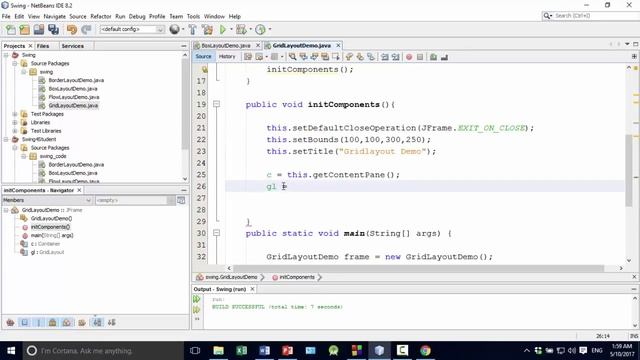Select main(String[] args) in Navigator
The image size is (640, 360).
coord(52,236)
